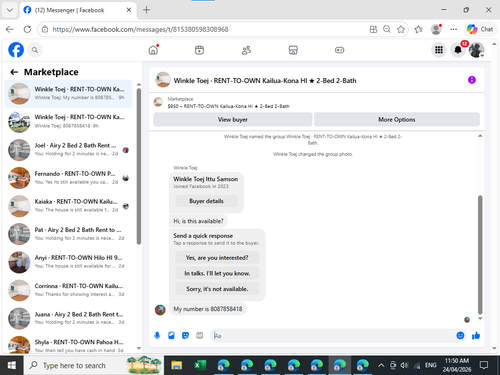Open the purple conversation information icon
This screenshot has width=500, height=375.
click(x=472, y=80)
